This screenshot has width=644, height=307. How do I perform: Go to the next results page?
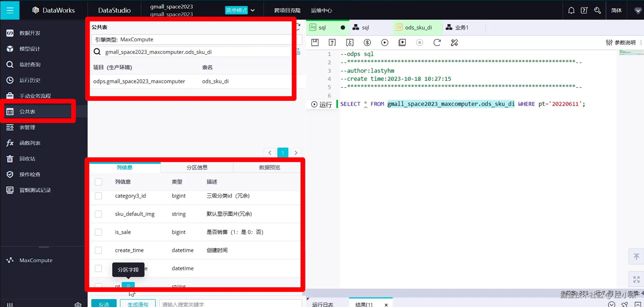296,153
